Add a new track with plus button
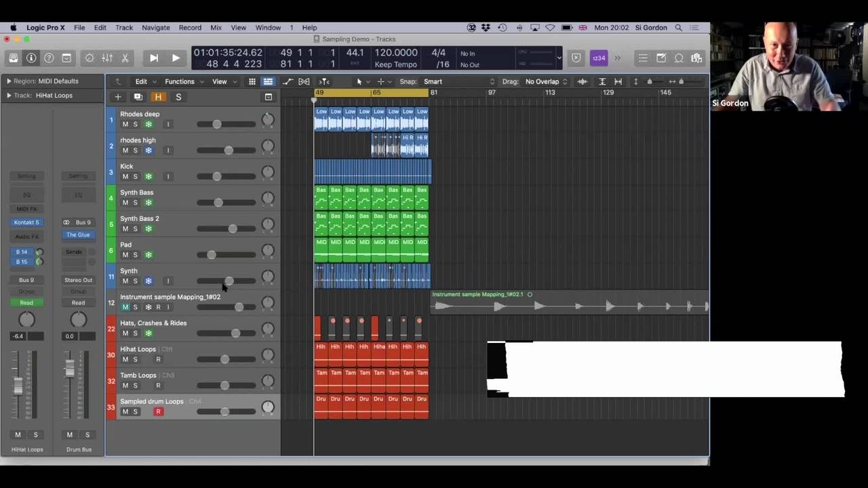 pos(118,97)
